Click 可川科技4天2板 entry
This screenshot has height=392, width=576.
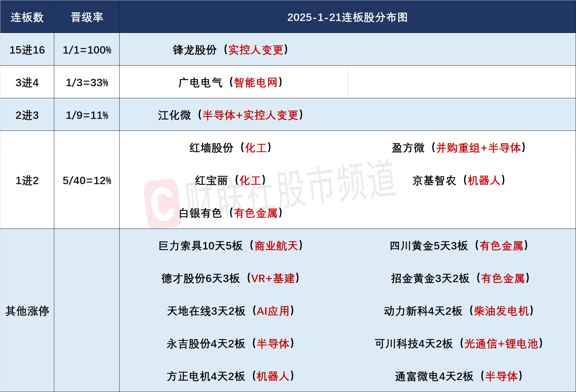coord(459,344)
